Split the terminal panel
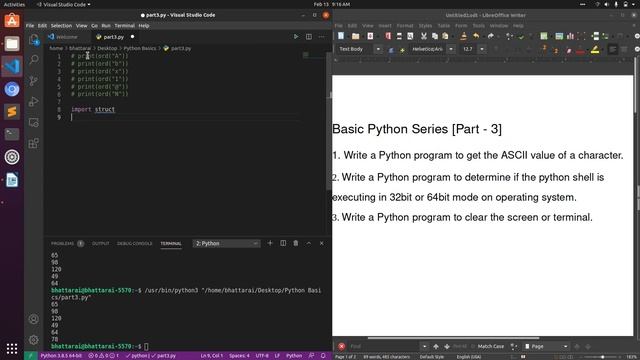This screenshot has width=640, height=360. [x=283, y=243]
